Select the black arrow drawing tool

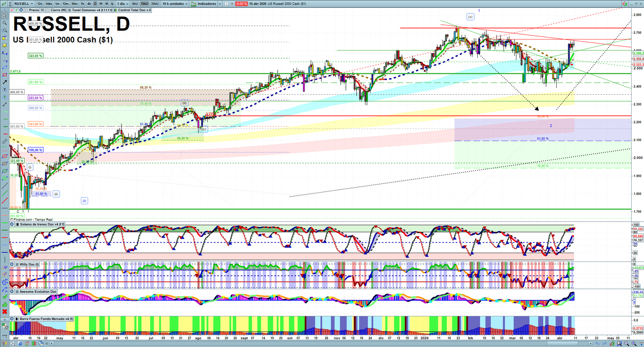pyautogui.click(x=4, y=82)
